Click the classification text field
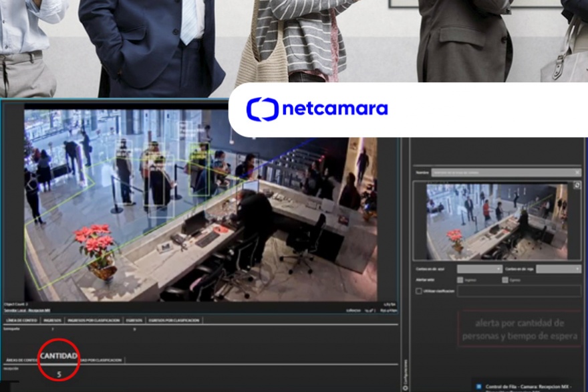 [x=519, y=291]
